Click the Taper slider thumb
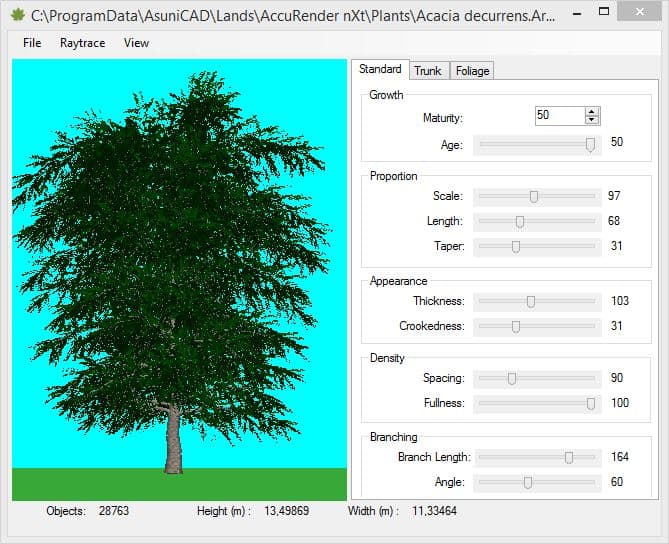 pyautogui.click(x=516, y=247)
